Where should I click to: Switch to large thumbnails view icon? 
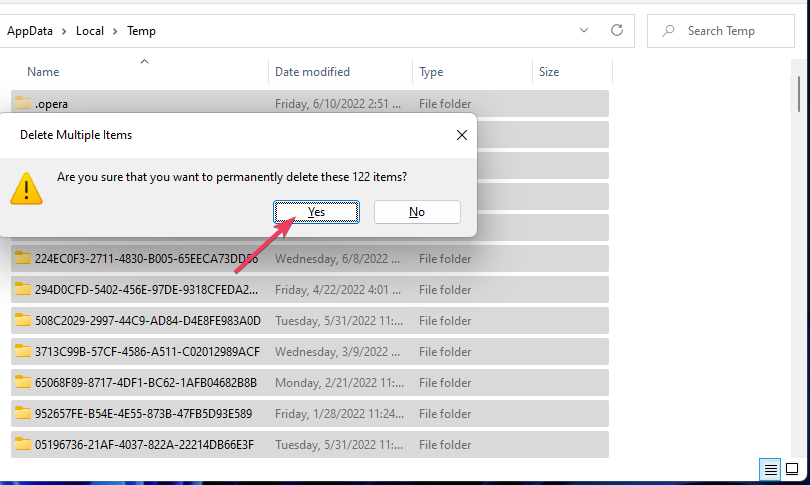point(792,469)
